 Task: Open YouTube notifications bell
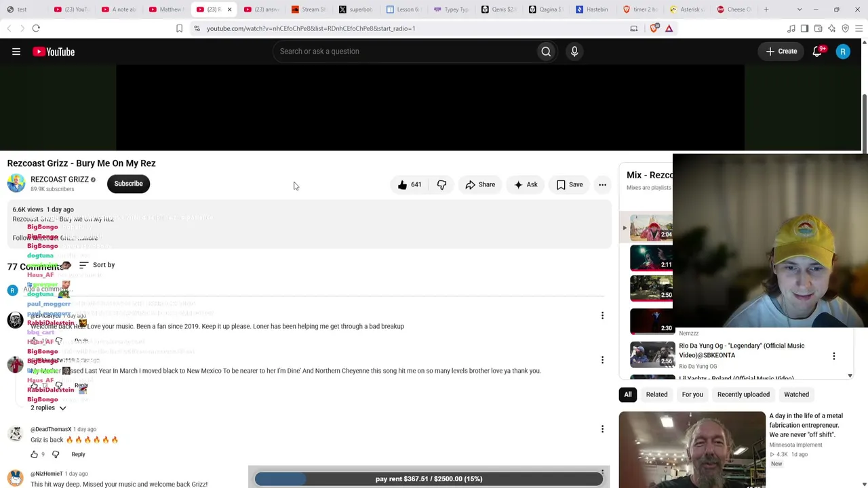[x=817, y=52]
